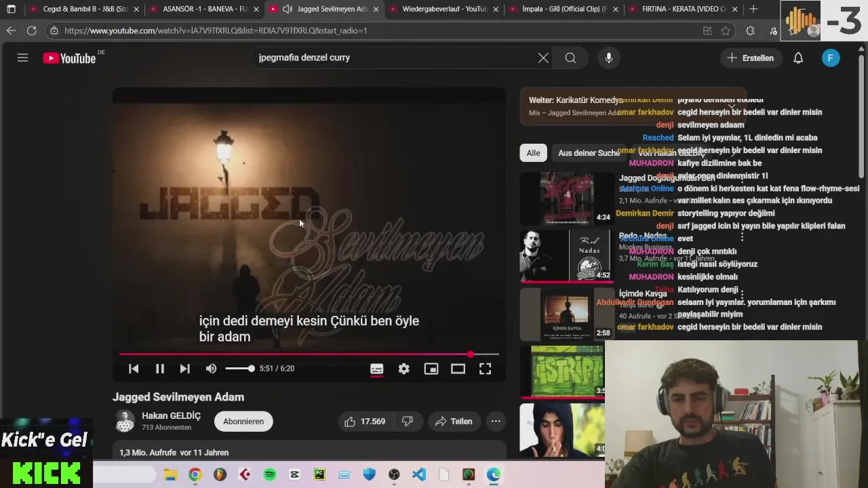Open OBS Studio from taskbar
Image resolution: width=868 pixels, height=488 pixels.
(394, 474)
